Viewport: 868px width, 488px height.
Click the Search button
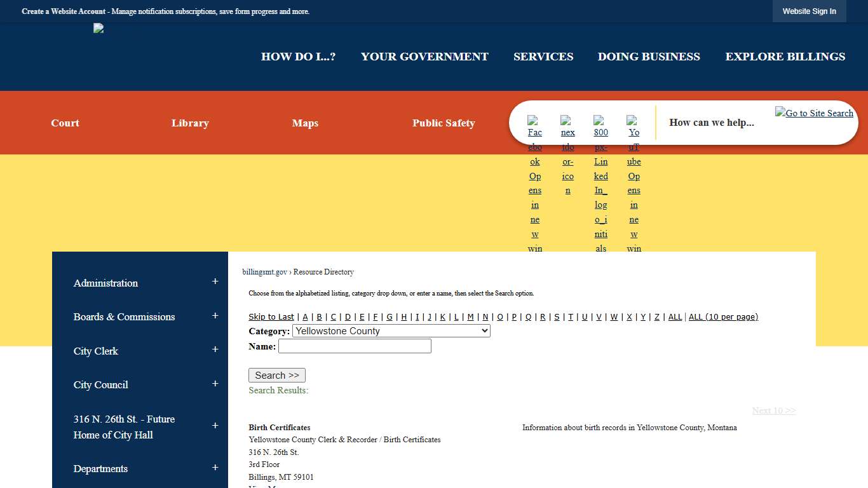276,375
